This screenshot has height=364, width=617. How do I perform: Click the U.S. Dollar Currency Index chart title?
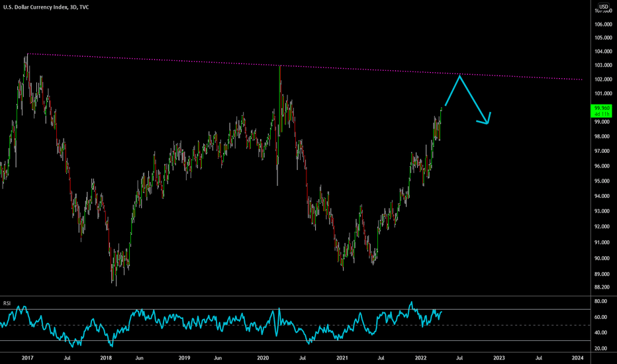46,7
